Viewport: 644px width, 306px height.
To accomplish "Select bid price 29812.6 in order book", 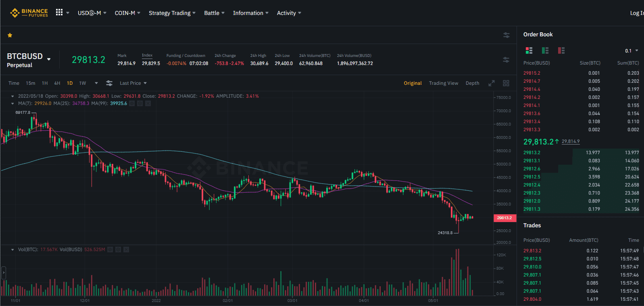I will click(532, 169).
